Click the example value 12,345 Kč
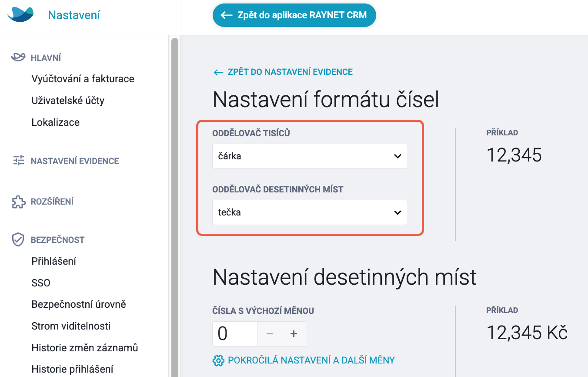 [527, 333]
